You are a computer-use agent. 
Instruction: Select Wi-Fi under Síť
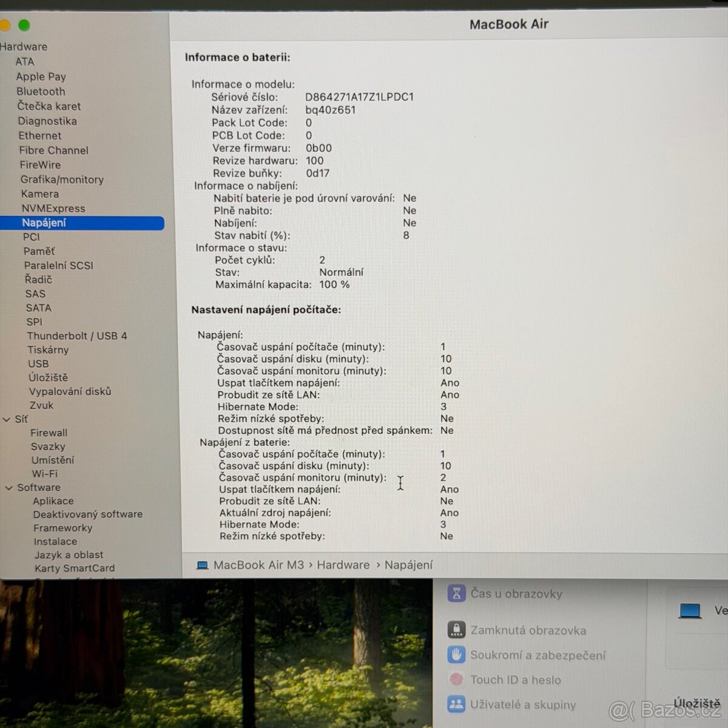(44, 474)
